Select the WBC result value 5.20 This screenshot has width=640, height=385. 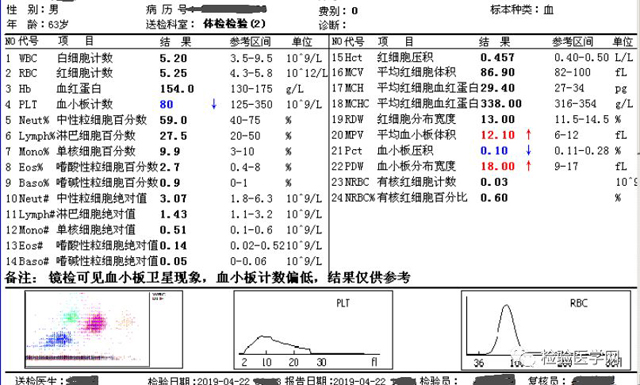[x=173, y=58]
